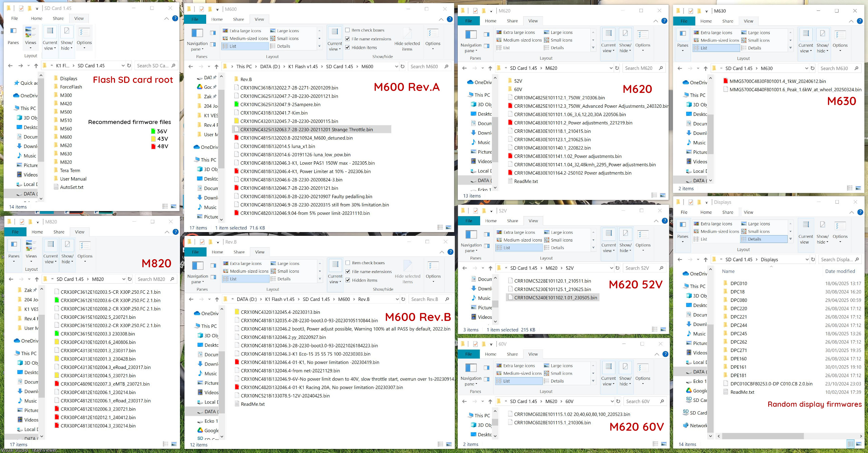Open Share tab in M630 window
Image resolution: width=868 pixels, height=453 pixels.
pos(728,21)
